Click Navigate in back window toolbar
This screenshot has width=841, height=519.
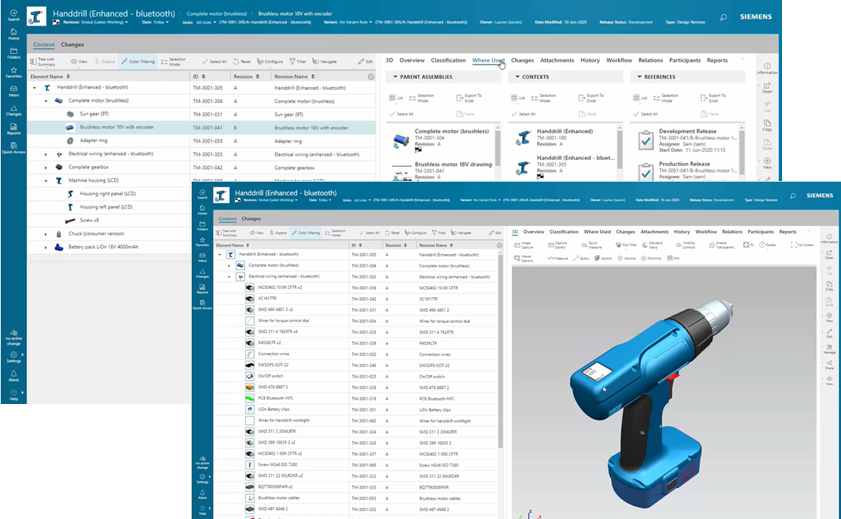coord(324,62)
